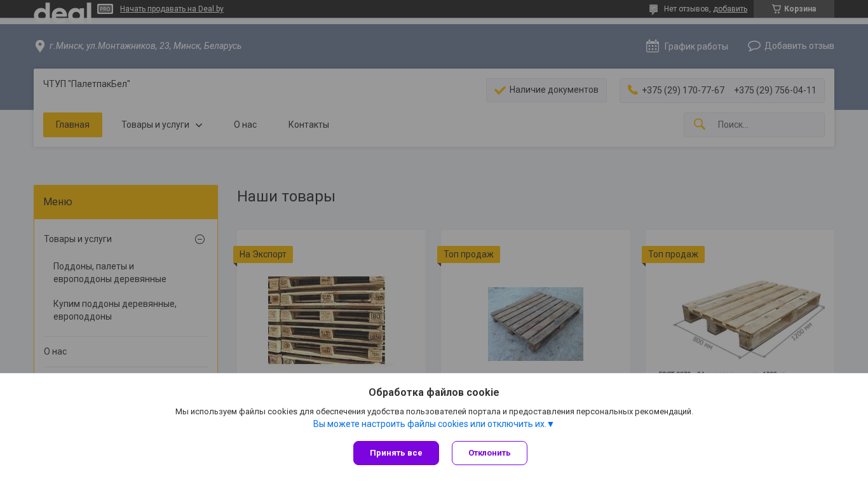868x488 pixels.
Task: Decline cookies with Отклонить button
Action: (489, 453)
